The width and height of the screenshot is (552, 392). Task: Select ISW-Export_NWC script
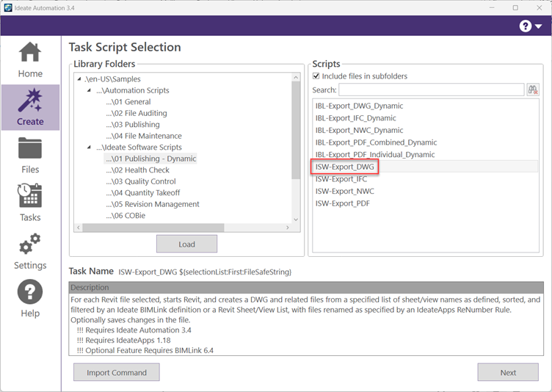(345, 192)
